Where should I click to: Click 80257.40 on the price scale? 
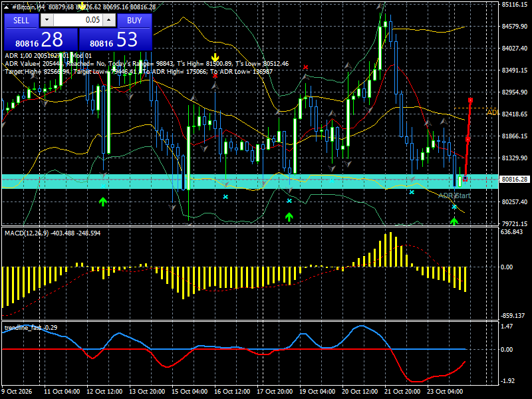[x=515, y=202]
